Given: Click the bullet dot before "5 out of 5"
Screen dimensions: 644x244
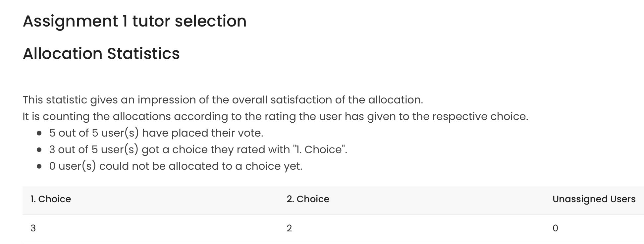Looking at the screenshot, I should [x=39, y=133].
